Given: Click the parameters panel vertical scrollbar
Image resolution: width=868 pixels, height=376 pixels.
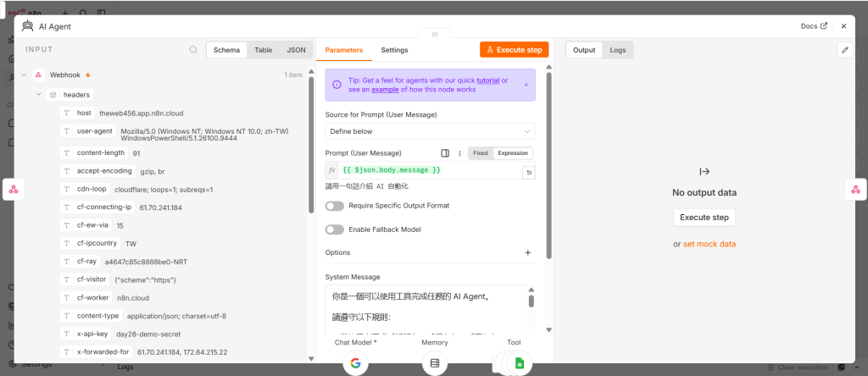Looking at the screenshot, I should coord(548,166).
